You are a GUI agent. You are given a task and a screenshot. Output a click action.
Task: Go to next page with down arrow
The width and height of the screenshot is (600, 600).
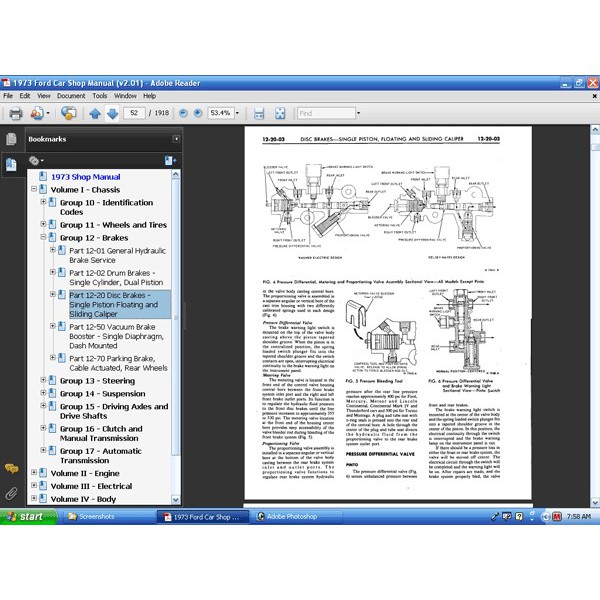tap(112, 113)
